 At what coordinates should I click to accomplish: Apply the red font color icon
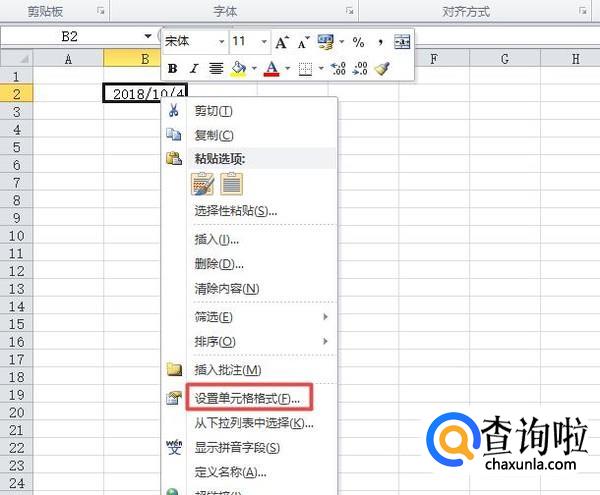(272, 69)
